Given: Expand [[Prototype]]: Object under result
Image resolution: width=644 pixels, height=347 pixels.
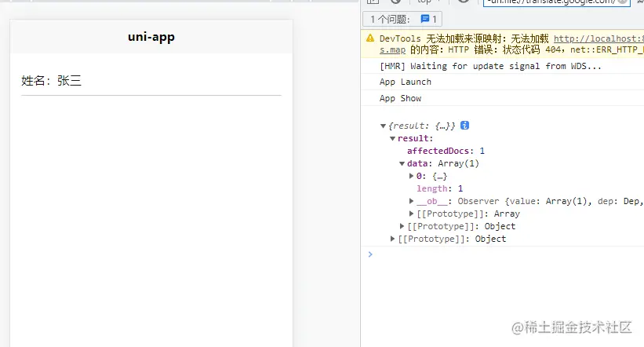Looking at the screenshot, I should point(402,226).
